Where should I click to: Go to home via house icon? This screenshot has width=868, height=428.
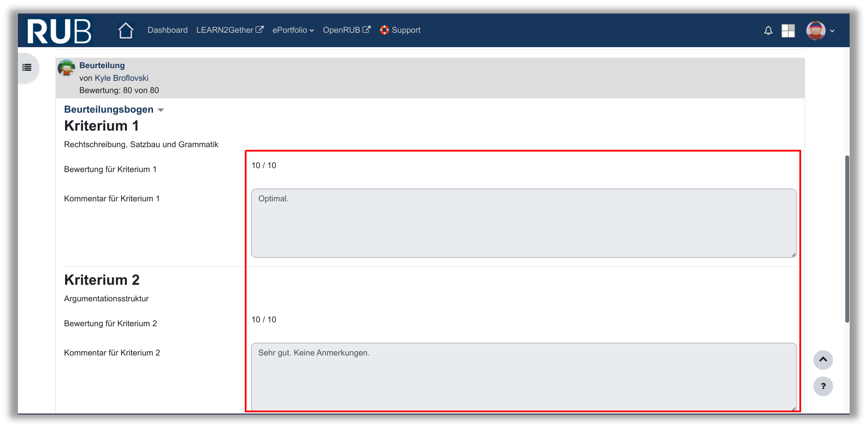(125, 31)
